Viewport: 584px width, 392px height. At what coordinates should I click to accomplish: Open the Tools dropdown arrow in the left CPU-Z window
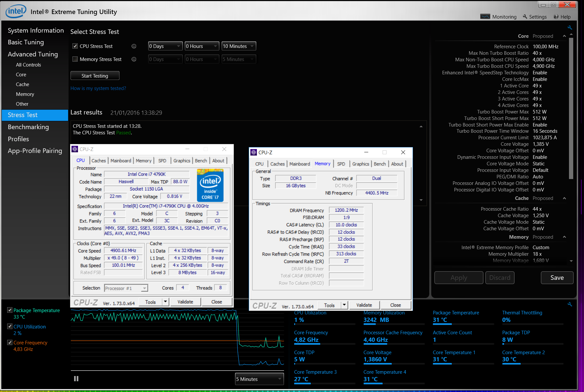click(165, 302)
